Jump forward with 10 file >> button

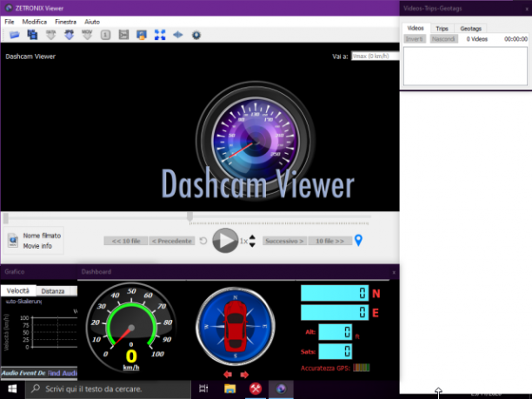coord(329,241)
